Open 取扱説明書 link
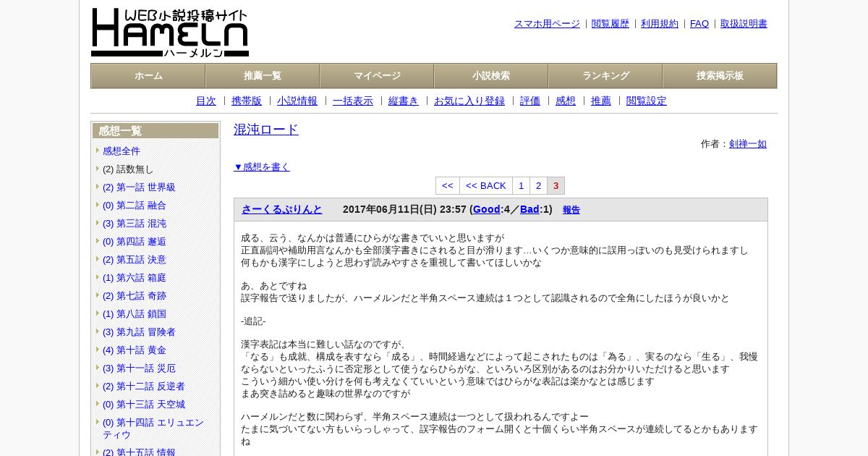Screen dimensions: 868x456 (x=744, y=24)
